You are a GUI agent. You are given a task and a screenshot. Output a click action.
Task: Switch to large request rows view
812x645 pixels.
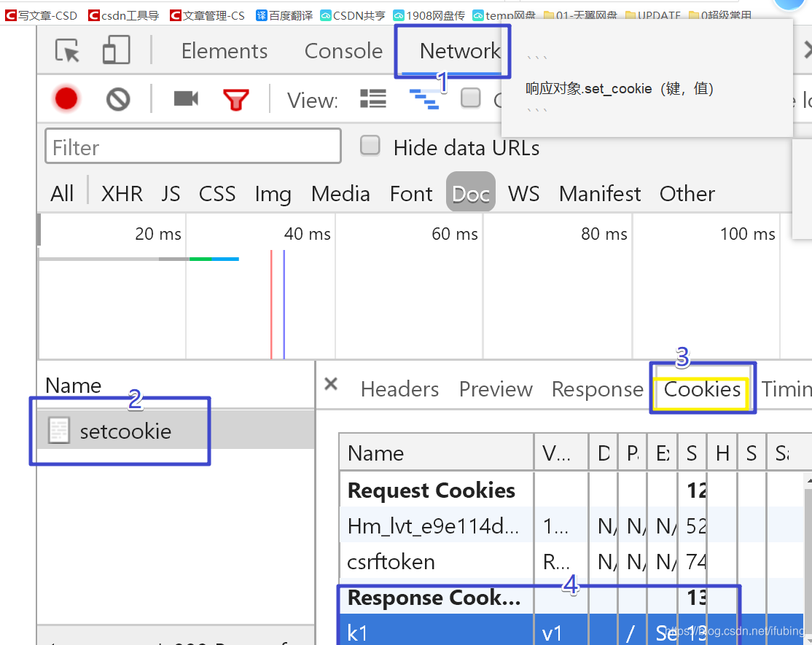point(373,98)
